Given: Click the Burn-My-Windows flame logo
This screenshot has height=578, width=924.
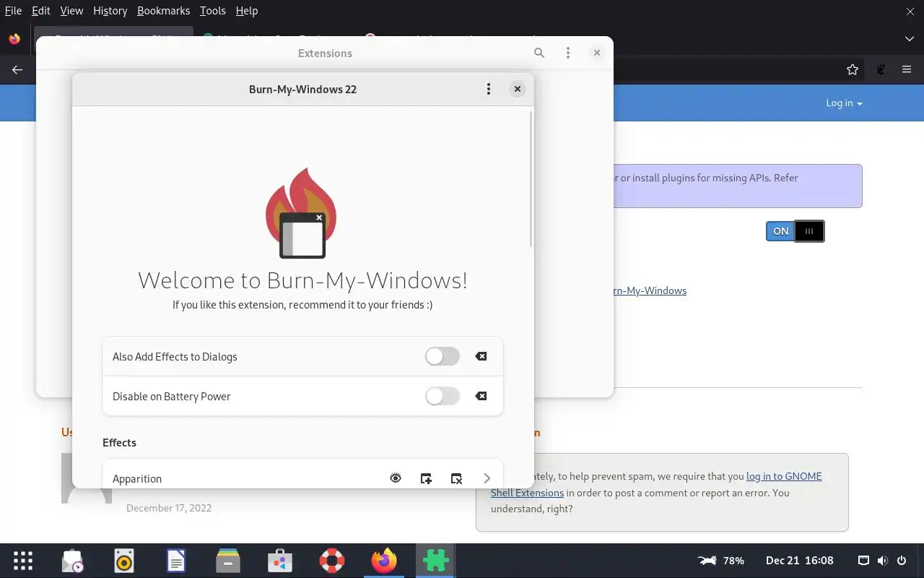Looking at the screenshot, I should point(302,213).
